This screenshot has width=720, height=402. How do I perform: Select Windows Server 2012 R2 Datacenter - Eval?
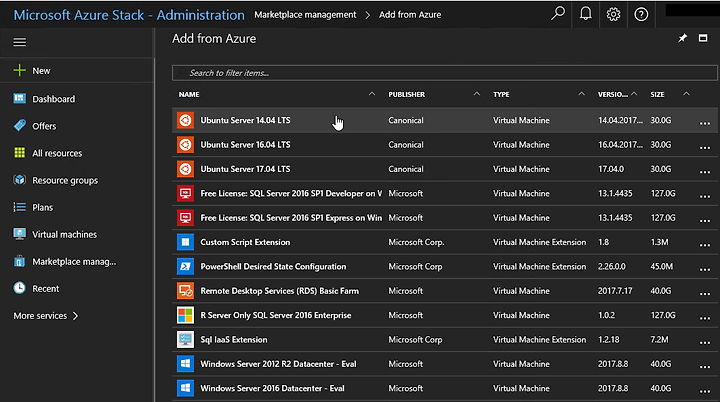pyautogui.click(x=278, y=364)
